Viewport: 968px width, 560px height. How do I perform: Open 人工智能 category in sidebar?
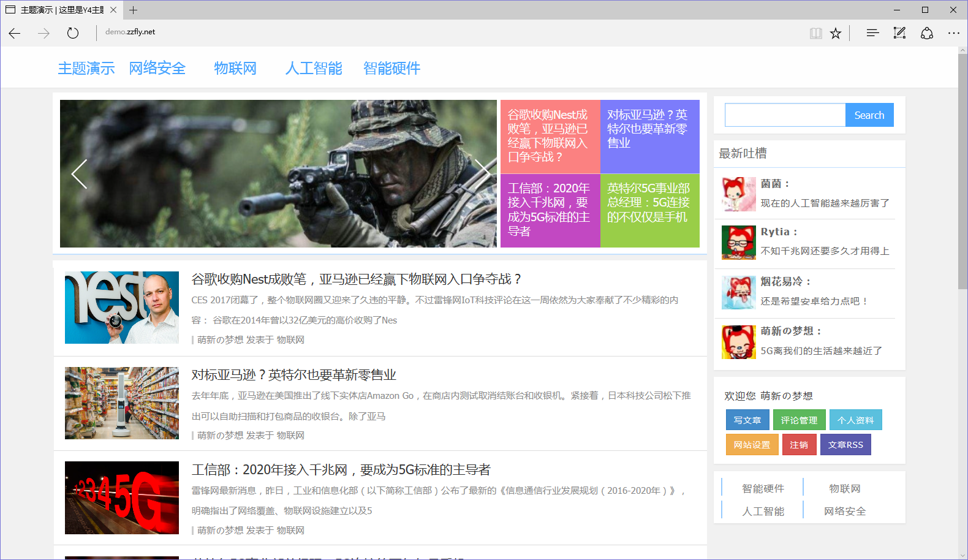click(x=763, y=511)
